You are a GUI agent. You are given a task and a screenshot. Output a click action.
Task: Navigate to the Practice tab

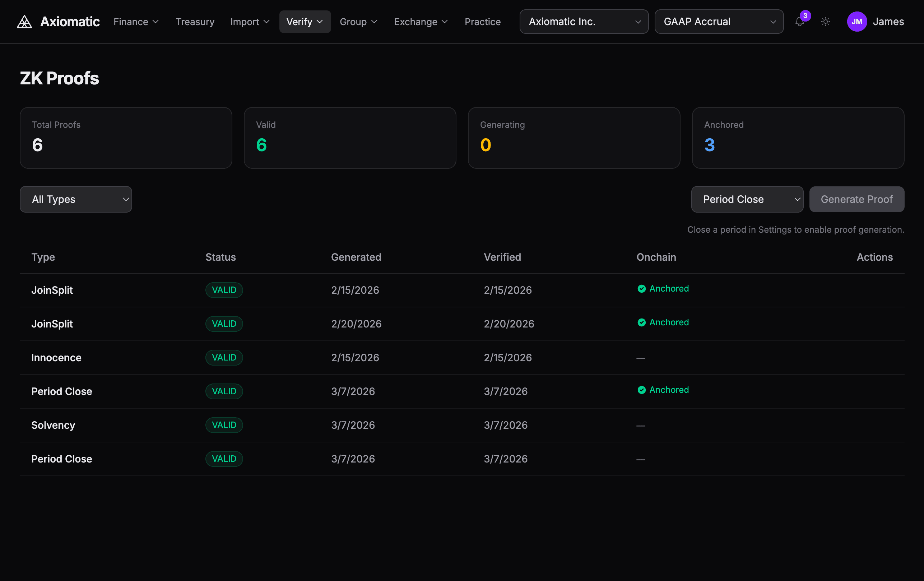click(482, 22)
